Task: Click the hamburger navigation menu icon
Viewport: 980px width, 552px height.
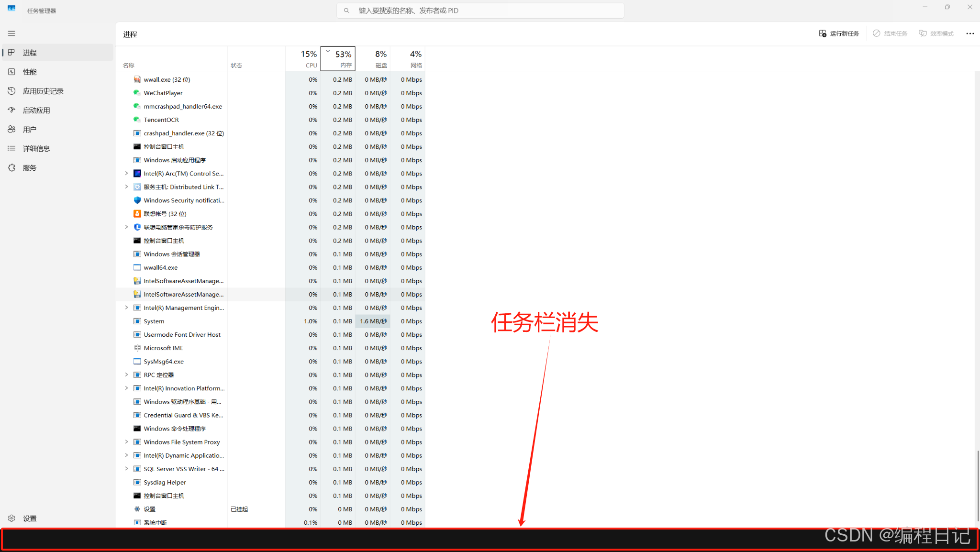Action: 11,33
